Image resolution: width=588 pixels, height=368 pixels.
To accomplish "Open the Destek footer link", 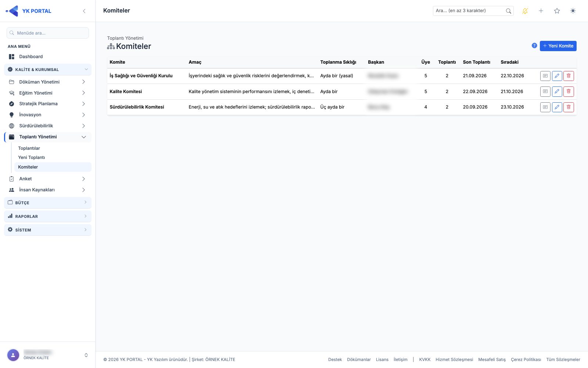I will [335, 360].
